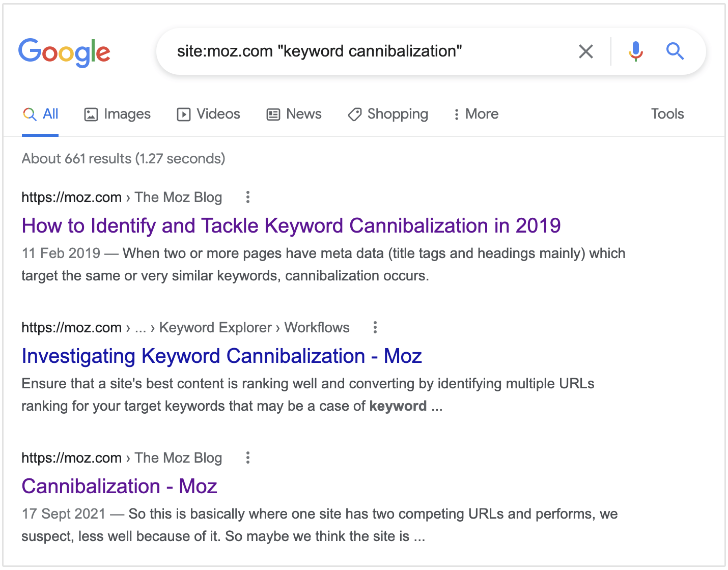The width and height of the screenshot is (728, 570).
Task: Click the Google logo
Action: [64, 52]
